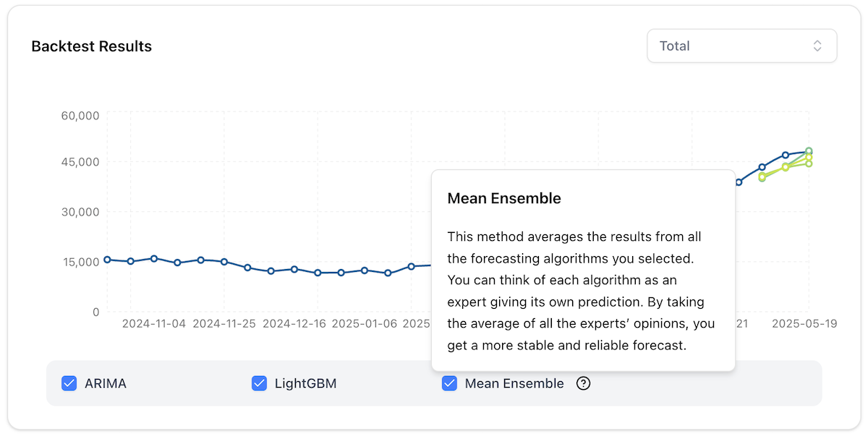
Task: Click the Mean Ensemble help question mark icon
Action: coord(583,383)
